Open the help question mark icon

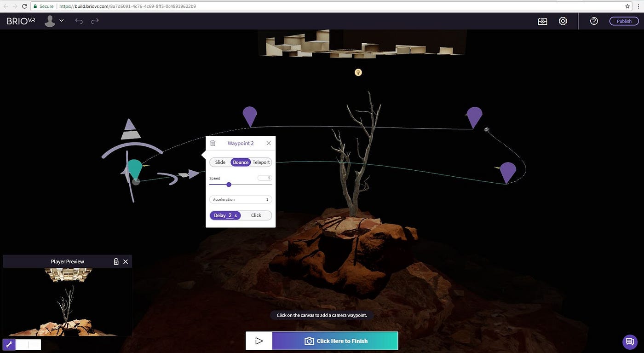(594, 21)
